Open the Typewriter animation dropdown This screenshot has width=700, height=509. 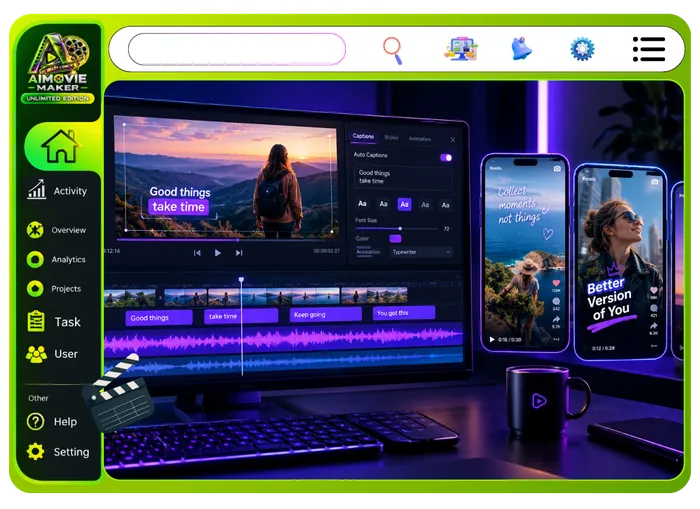(x=421, y=252)
